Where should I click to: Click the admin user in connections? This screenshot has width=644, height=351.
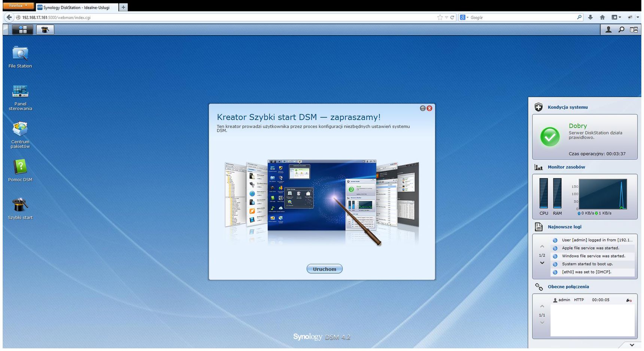562,300
